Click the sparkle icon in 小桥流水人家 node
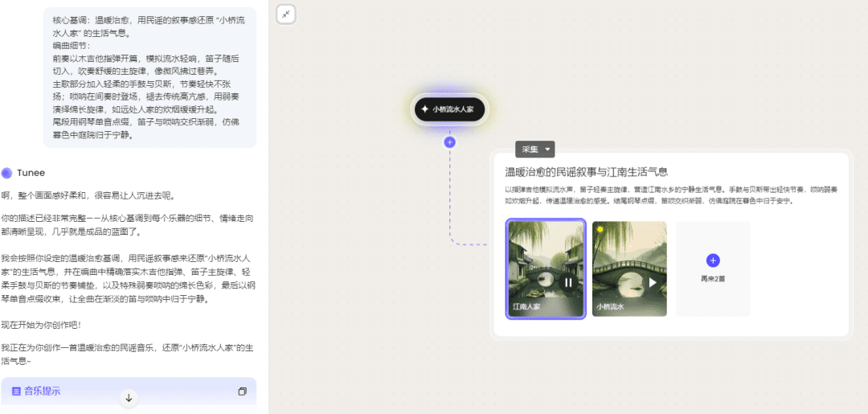The width and height of the screenshot is (868, 414). (424, 109)
